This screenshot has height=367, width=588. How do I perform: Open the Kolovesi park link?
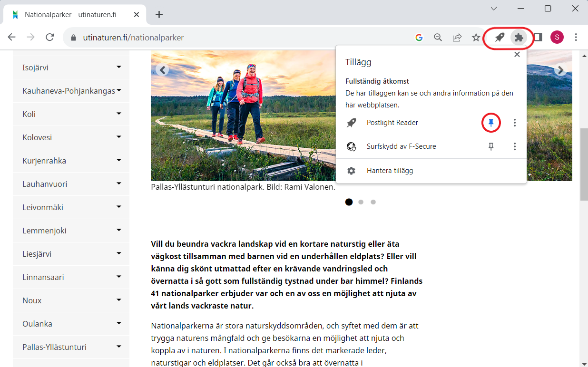pos(37,137)
